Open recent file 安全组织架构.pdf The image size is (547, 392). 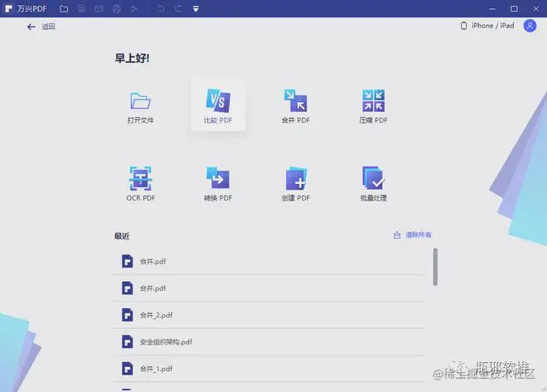(269, 341)
